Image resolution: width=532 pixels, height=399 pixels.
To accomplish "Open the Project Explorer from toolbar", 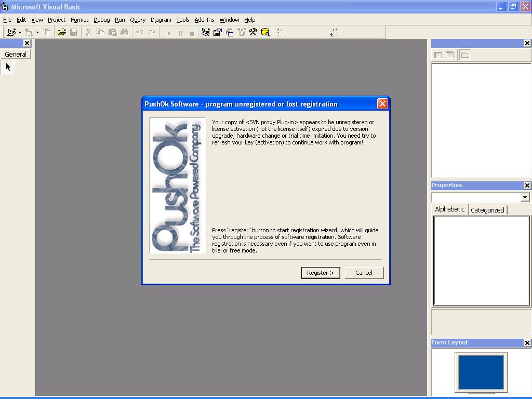I will coord(206,32).
